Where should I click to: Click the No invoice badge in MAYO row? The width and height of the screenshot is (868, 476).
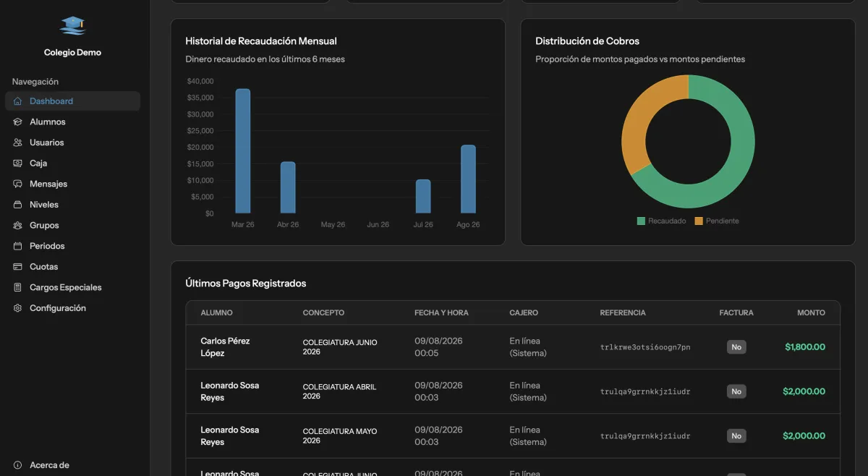(x=736, y=436)
